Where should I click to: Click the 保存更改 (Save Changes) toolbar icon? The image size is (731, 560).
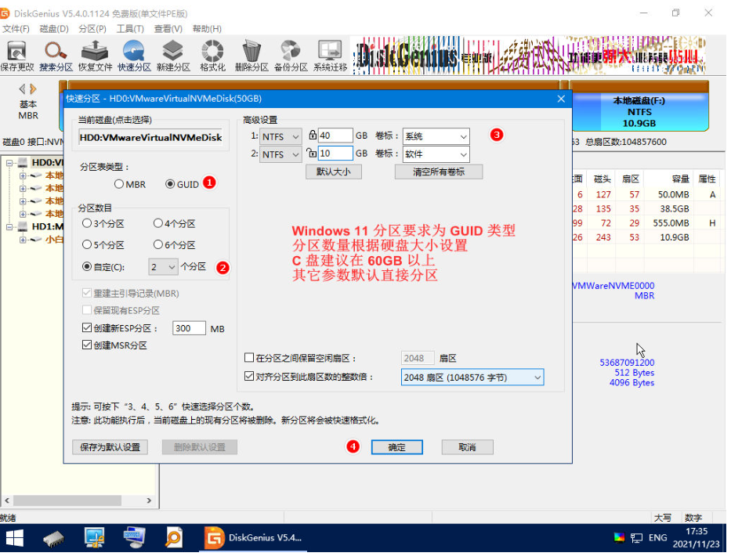(16, 55)
